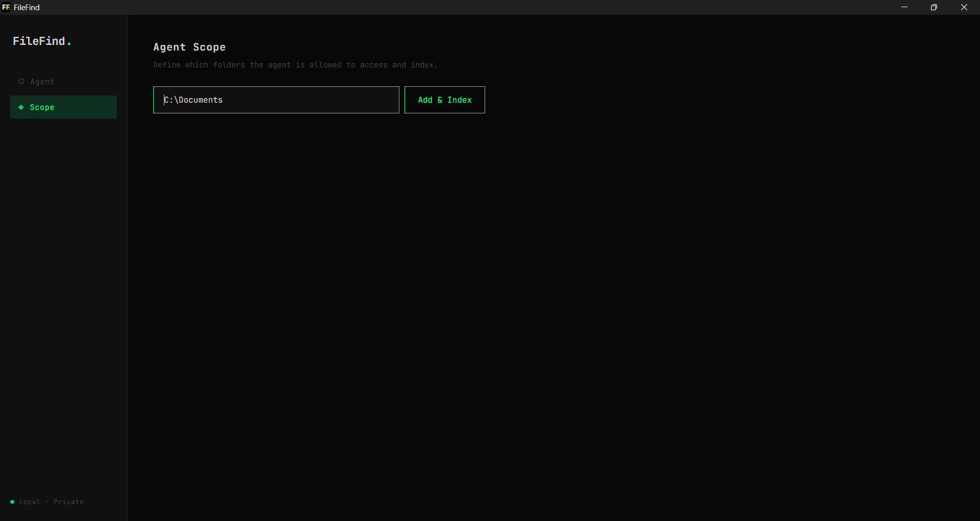Click inside the C:\Documents path input
980x521 pixels.
click(x=276, y=100)
